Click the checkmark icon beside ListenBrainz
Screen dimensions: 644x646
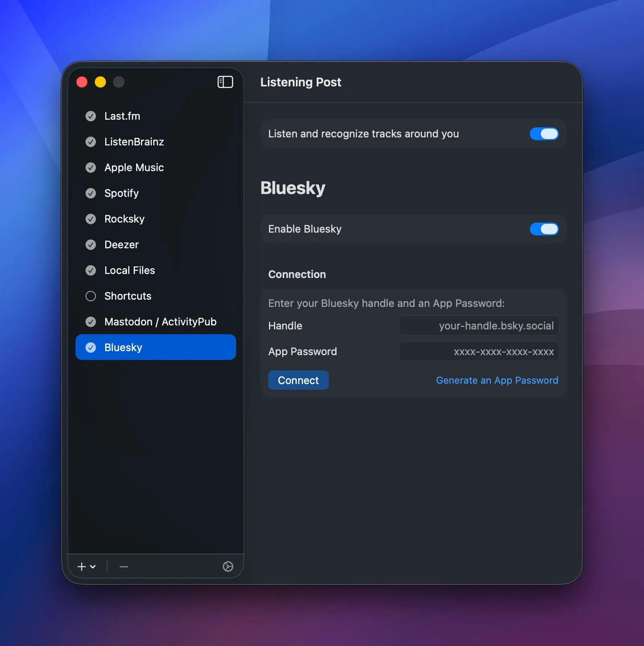(90, 141)
